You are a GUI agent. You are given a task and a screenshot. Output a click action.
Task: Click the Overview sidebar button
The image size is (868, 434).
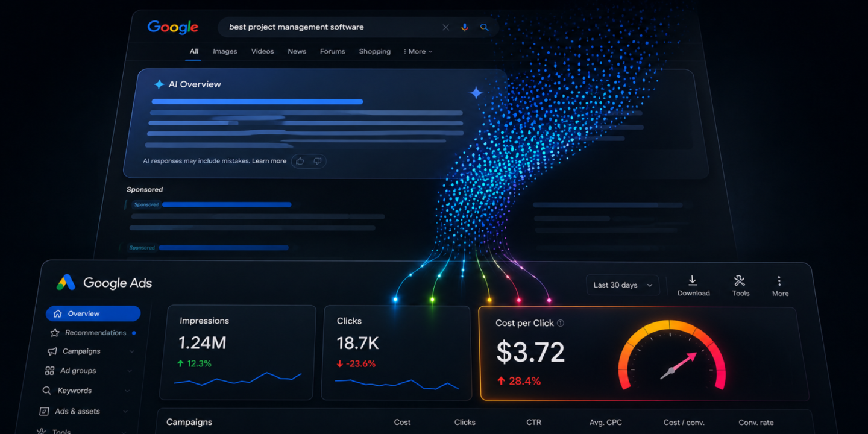pyautogui.click(x=93, y=313)
